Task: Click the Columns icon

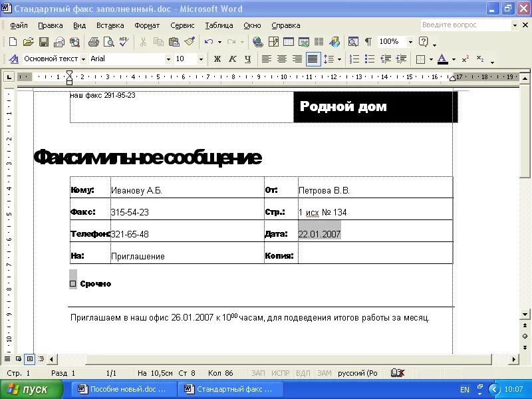Action: pos(319,42)
